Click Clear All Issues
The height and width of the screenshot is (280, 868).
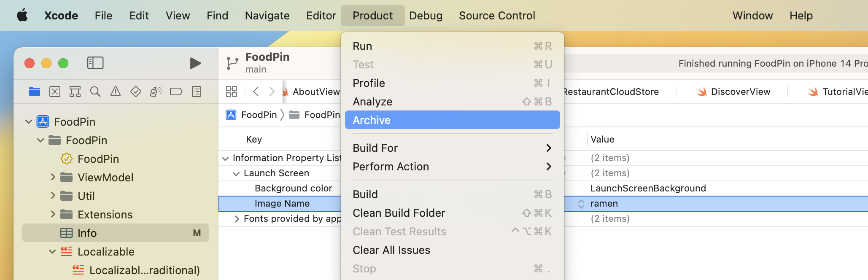tap(391, 250)
